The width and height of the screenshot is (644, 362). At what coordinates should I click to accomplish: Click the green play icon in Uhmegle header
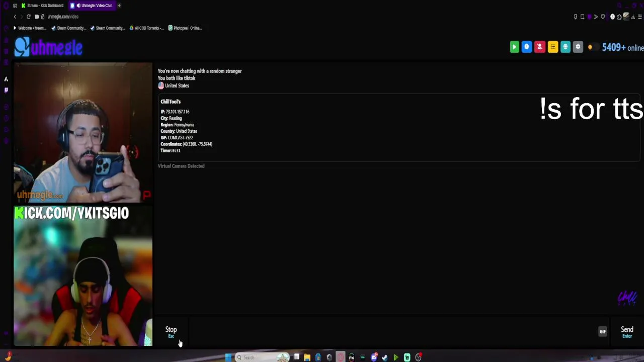click(514, 47)
